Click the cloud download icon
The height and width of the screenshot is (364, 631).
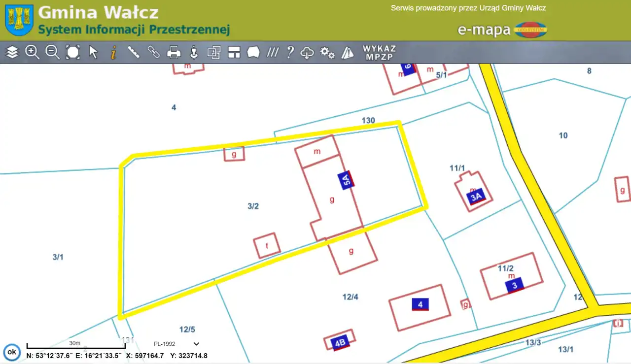[307, 52]
